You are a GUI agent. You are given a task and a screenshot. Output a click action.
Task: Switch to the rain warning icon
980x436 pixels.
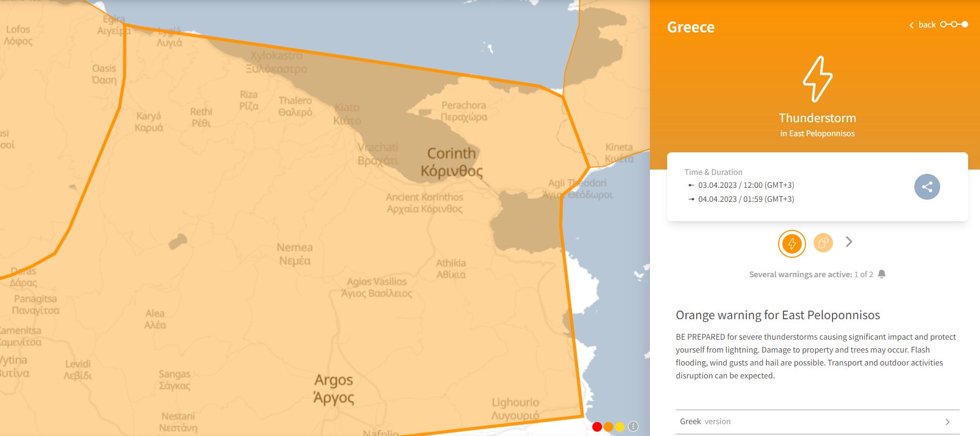coord(823,243)
